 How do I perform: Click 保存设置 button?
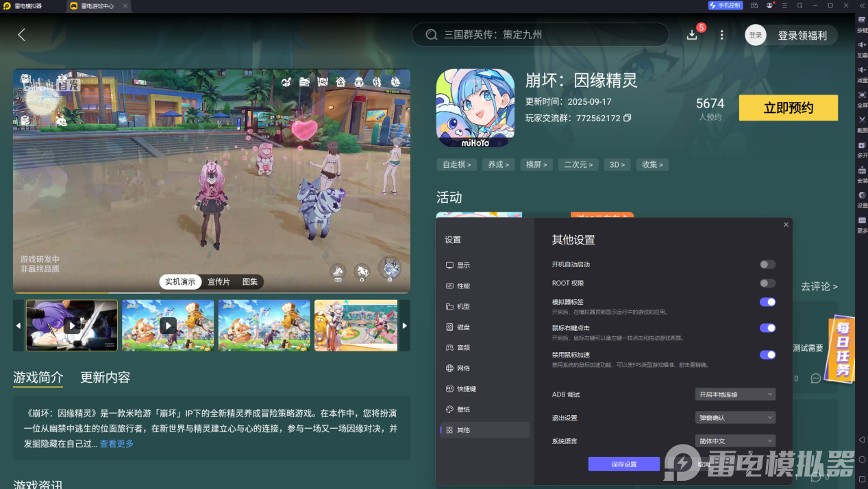tap(624, 464)
